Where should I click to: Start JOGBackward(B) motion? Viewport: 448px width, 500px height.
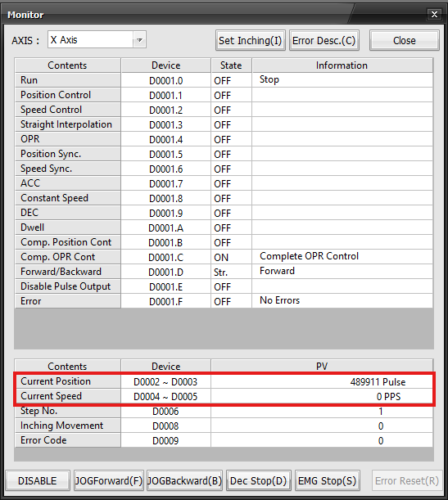click(184, 480)
